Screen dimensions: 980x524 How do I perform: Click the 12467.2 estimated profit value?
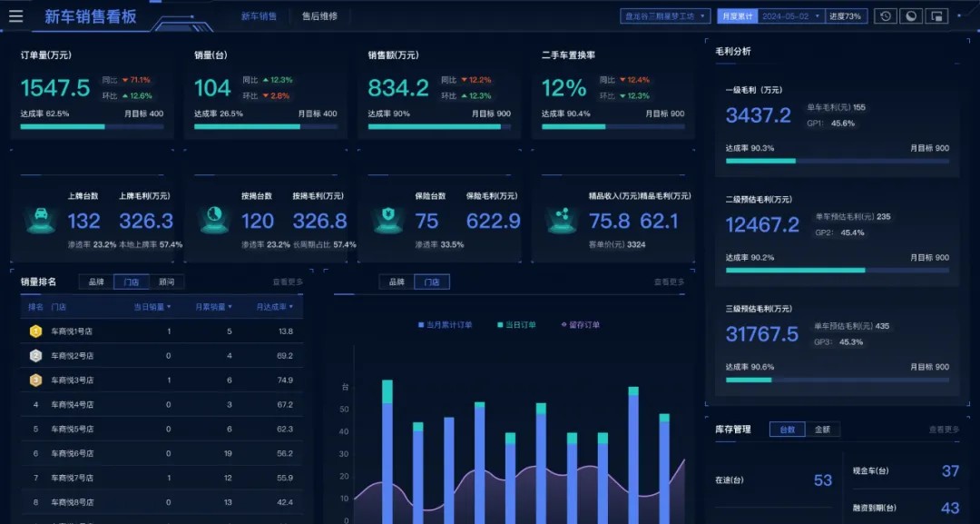(x=762, y=224)
